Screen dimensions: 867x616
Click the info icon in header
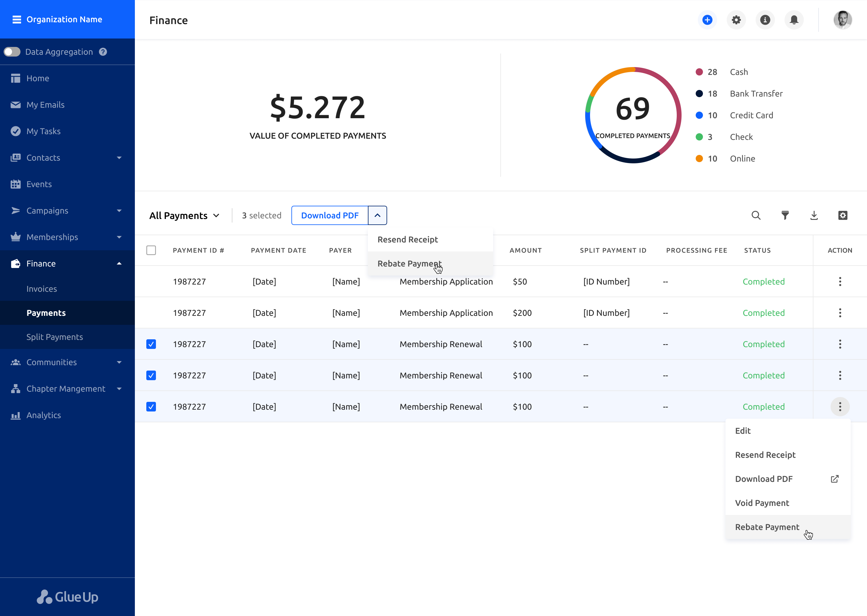click(765, 20)
